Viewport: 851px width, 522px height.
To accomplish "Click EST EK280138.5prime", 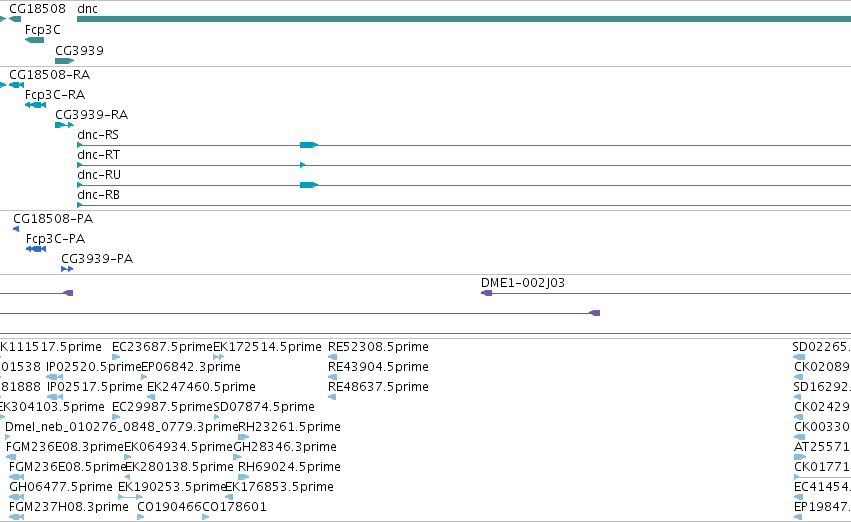I will tap(180, 468).
